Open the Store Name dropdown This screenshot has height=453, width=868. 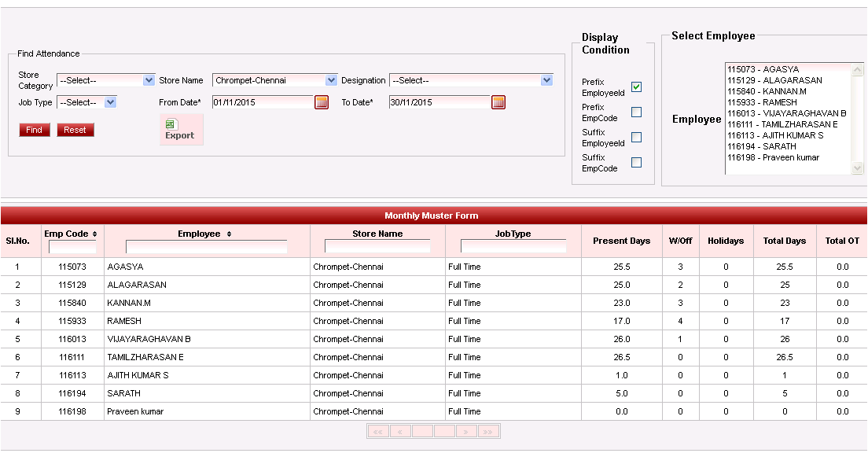coord(331,80)
